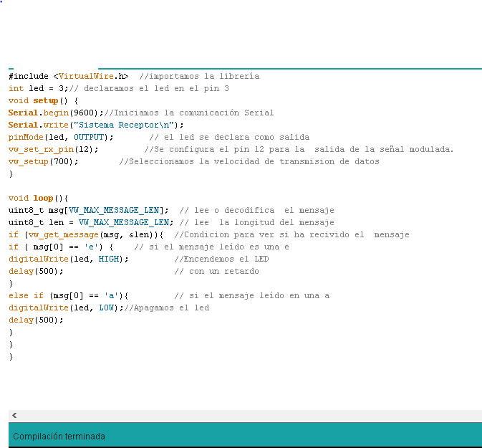Click the '#include <VirtualWire.h>' line

tap(68, 76)
